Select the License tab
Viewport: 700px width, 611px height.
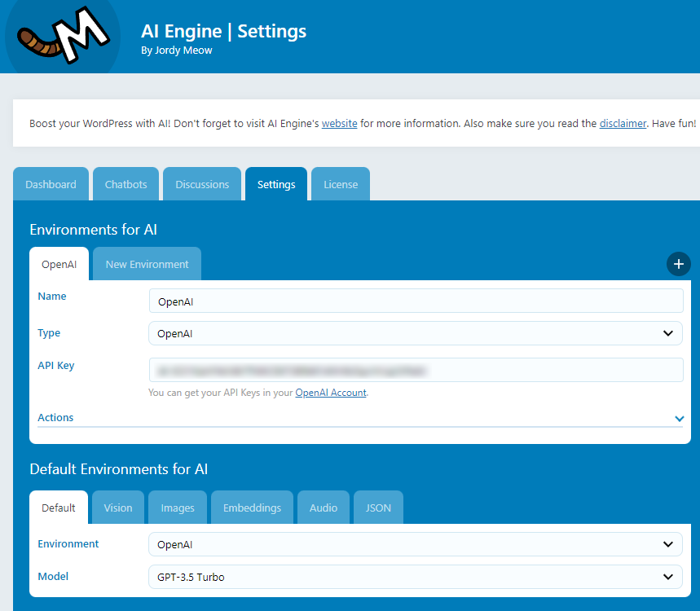341,184
